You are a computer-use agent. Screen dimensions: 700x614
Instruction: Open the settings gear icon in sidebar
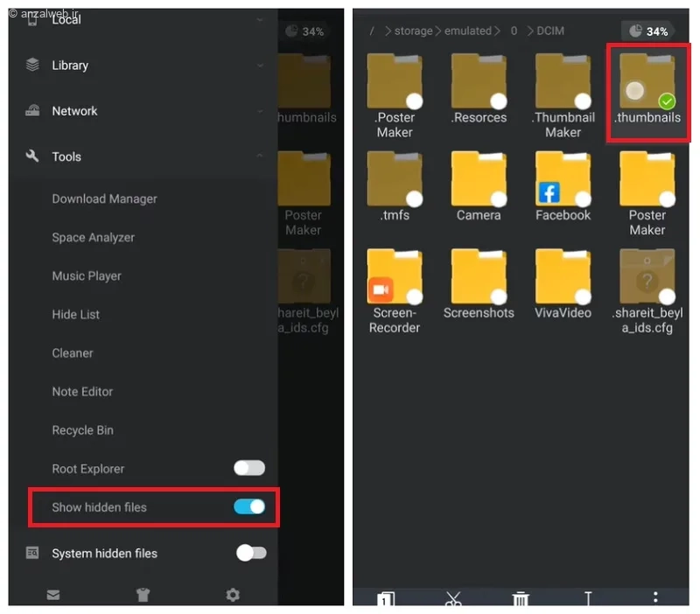click(x=233, y=595)
